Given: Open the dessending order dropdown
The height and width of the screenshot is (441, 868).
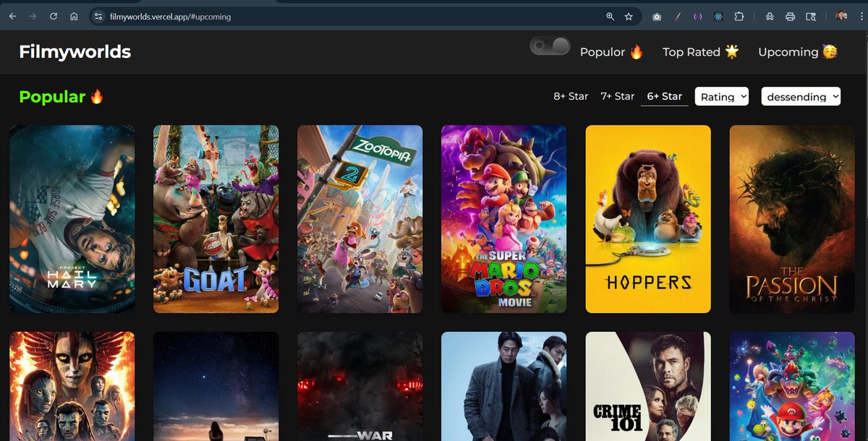Looking at the screenshot, I should coord(801,96).
